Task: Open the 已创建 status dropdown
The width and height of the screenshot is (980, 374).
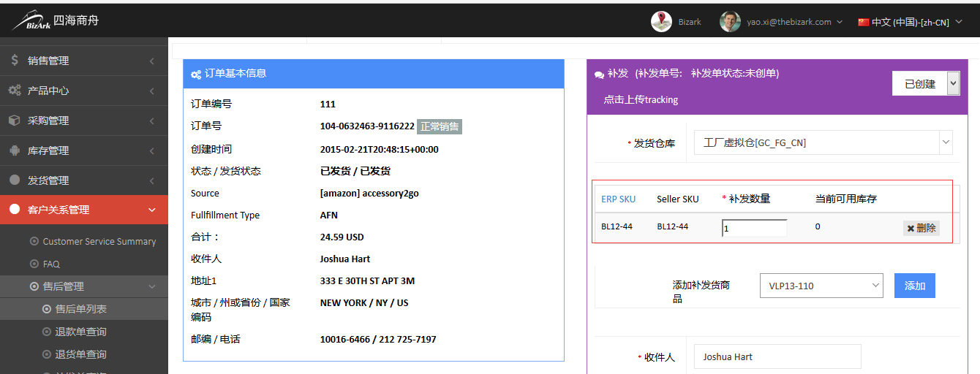Action: 925,83
